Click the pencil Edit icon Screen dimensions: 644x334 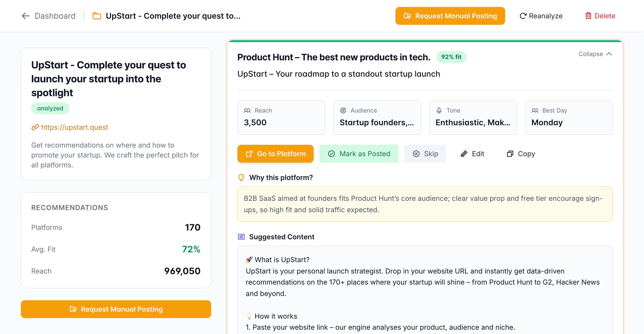click(464, 154)
